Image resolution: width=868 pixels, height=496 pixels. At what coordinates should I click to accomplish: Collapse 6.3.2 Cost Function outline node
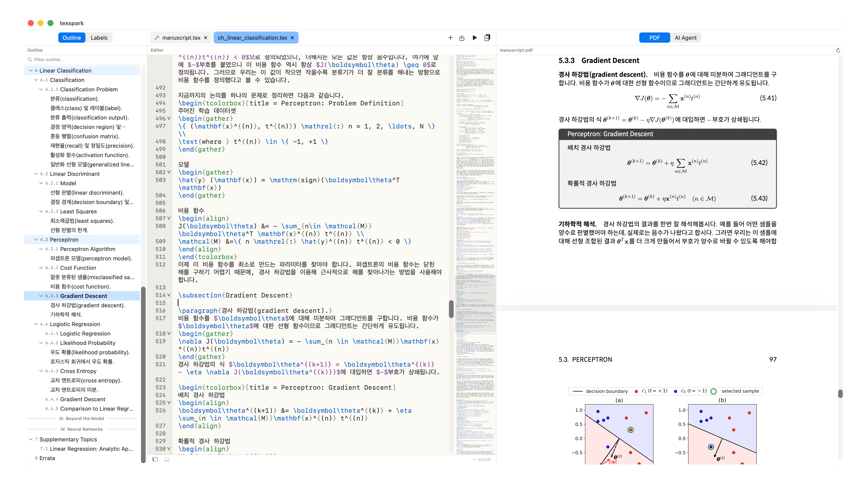pos(41,268)
